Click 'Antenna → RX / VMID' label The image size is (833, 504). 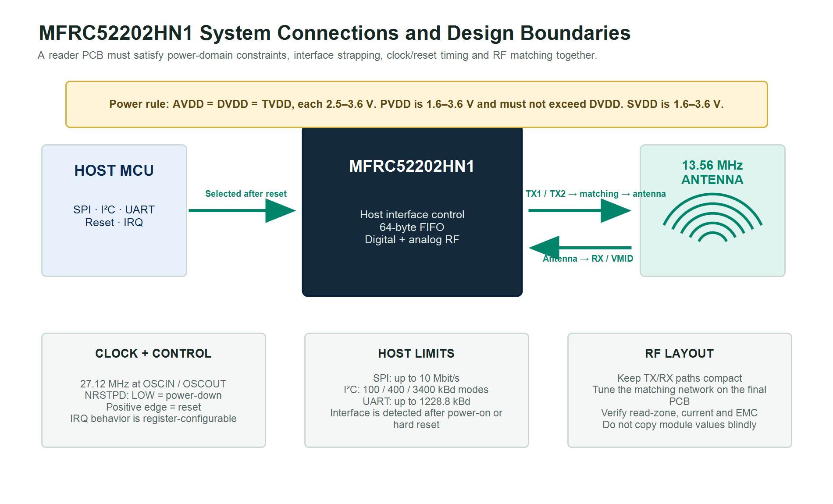[x=588, y=259]
